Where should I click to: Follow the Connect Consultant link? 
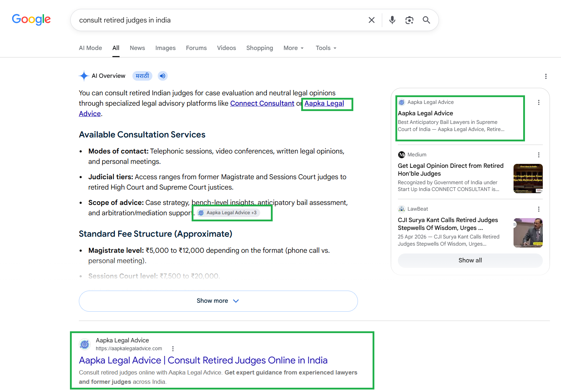[262, 103]
